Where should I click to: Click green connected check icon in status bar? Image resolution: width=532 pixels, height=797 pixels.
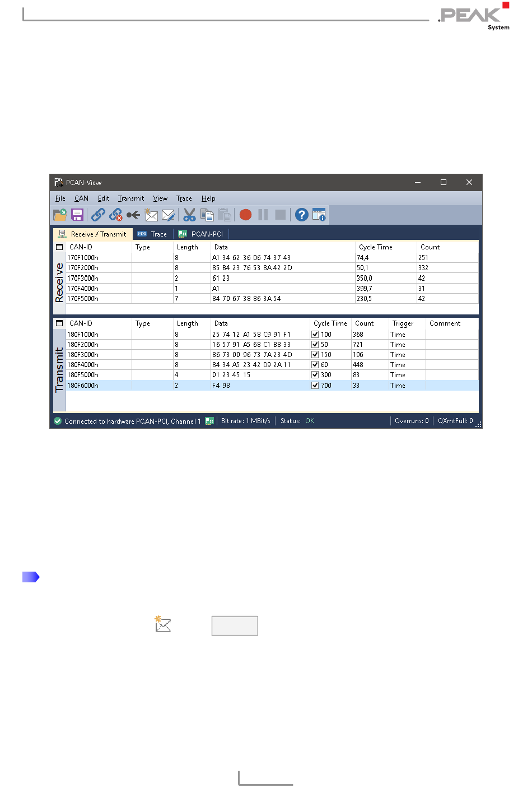(58, 421)
